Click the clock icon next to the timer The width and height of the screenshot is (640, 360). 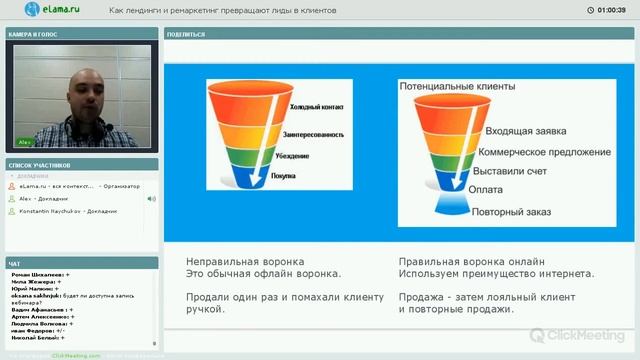point(590,10)
